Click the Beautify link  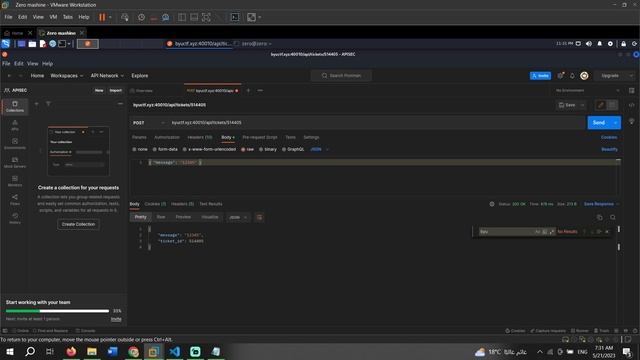[609, 149]
